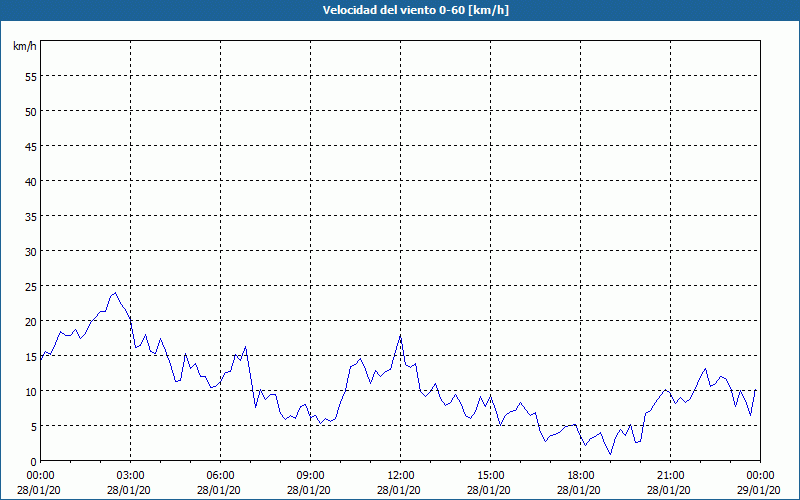This screenshot has height=500, width=800.
Task: Click the 'km/h' axis unit label
Action: coord(24,46)
